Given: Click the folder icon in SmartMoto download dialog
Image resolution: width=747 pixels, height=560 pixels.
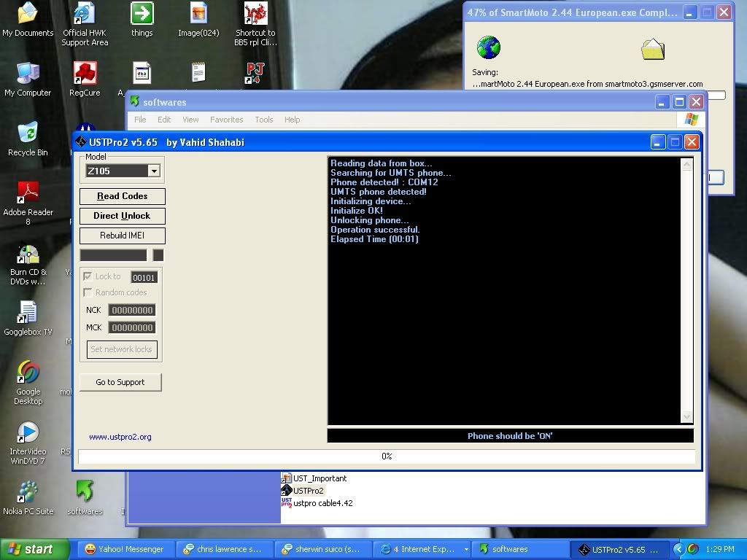Looking at the screenshot, I should click(x=653, y=49).
